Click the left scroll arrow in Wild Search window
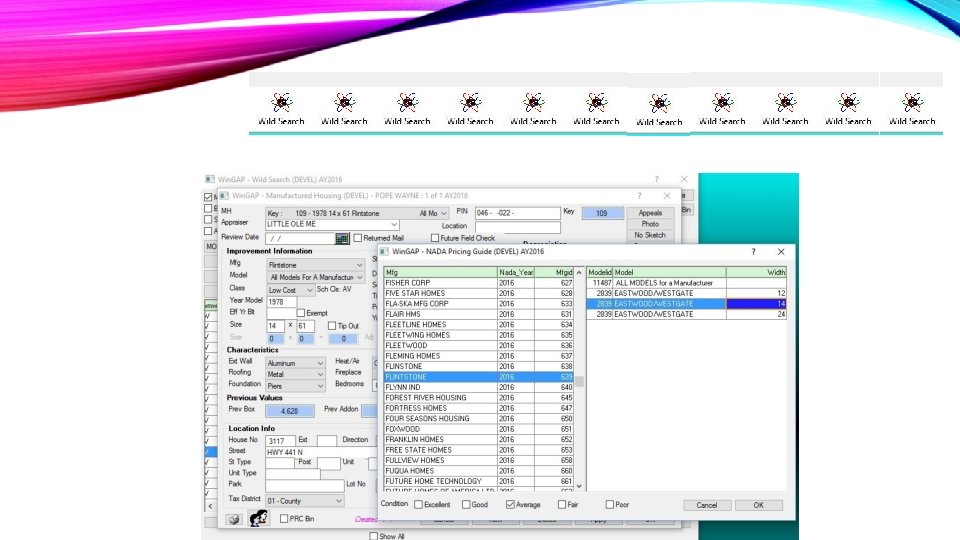This screenshot has height=540, width=960. [210, 506]
